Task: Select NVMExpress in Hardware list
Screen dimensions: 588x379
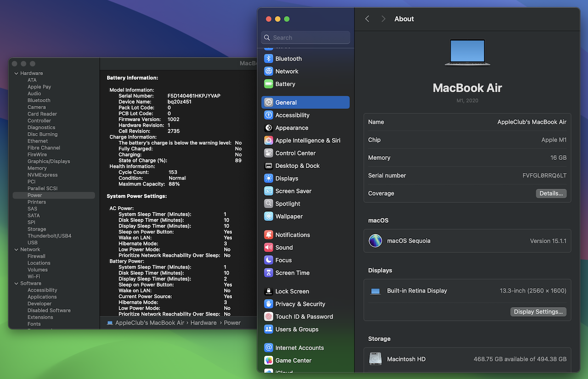Action: pos(42,175)
